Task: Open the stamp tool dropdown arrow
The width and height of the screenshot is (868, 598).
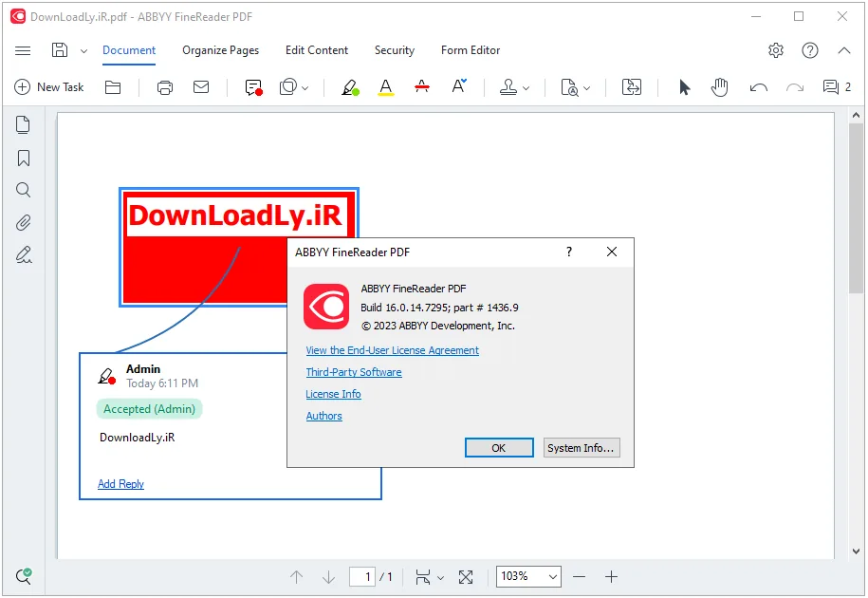Action: click(526, 87)
